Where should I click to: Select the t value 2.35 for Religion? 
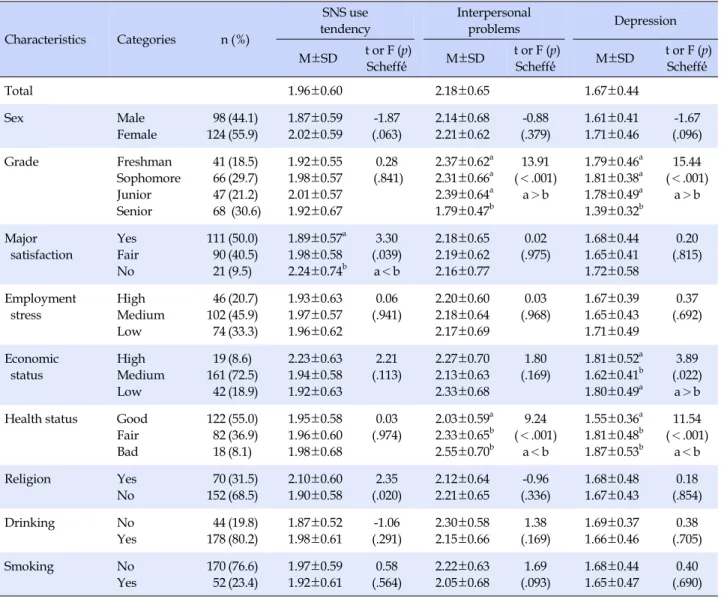(387, 479)
